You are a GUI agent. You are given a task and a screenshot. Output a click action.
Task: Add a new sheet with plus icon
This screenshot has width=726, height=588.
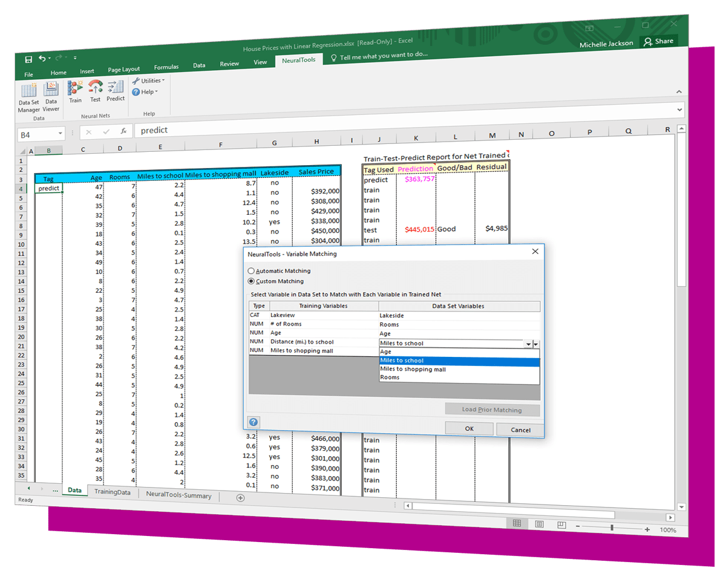(240, 498)
